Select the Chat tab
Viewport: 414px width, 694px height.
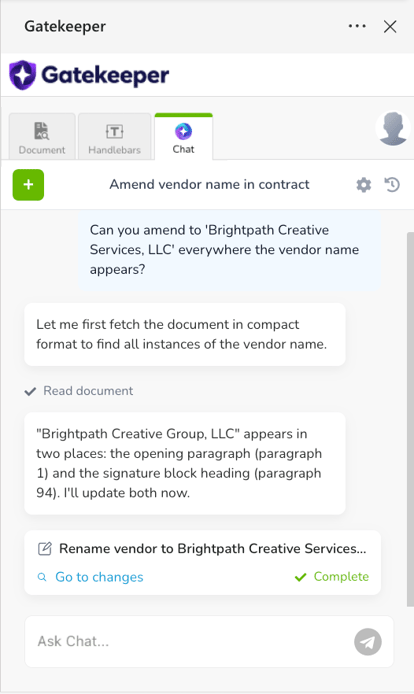coord(183,137)
